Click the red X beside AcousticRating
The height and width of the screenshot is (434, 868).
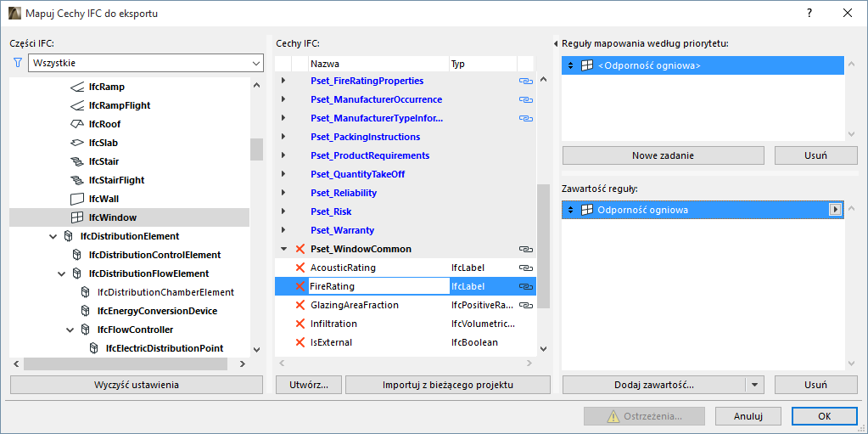click(x=300, y=268)
